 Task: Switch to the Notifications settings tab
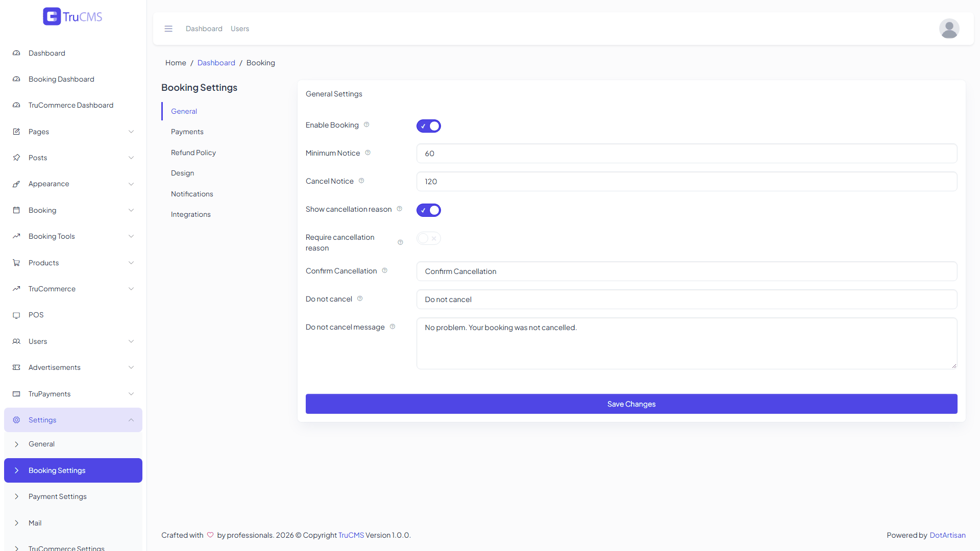[192, 194]
